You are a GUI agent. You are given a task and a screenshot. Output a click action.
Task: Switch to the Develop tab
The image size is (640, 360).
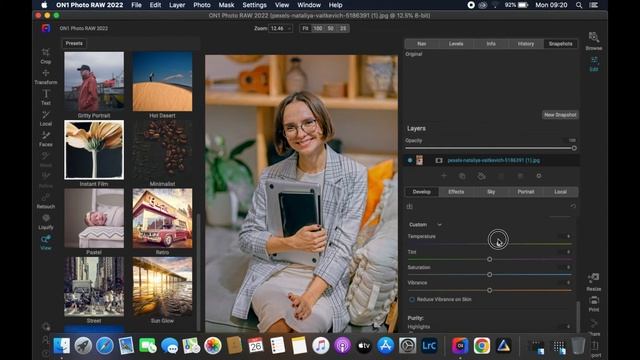(x=422, y=192)
